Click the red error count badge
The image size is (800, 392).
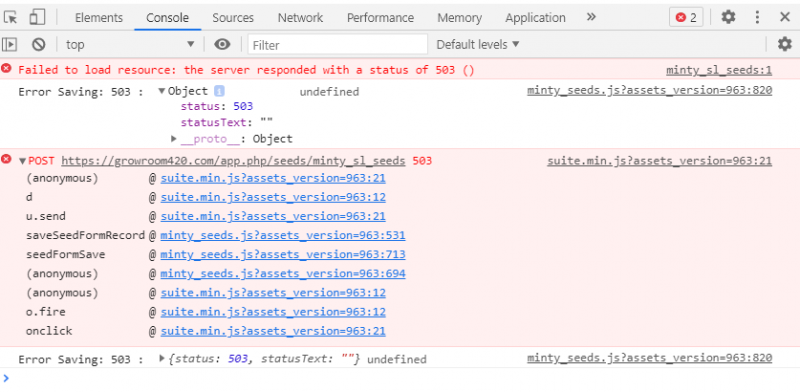pos(686,18)
